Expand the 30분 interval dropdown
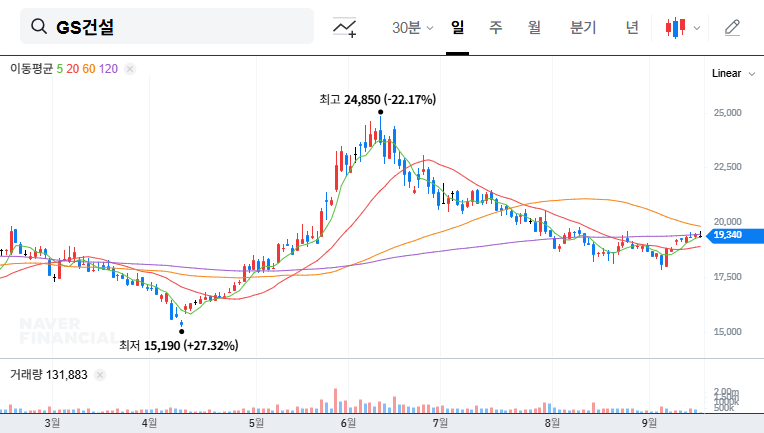764x433 pixels. click(412, 28)
